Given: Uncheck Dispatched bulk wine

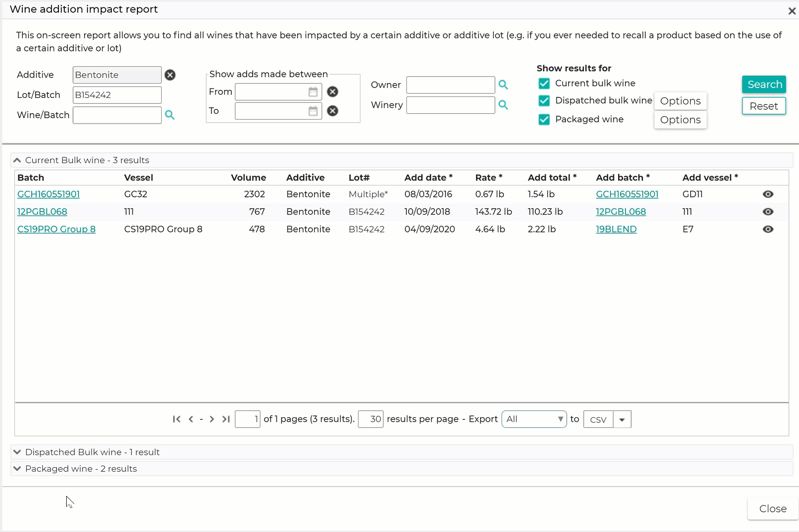Looking at the screenshot, I should (x=544, y=101).
